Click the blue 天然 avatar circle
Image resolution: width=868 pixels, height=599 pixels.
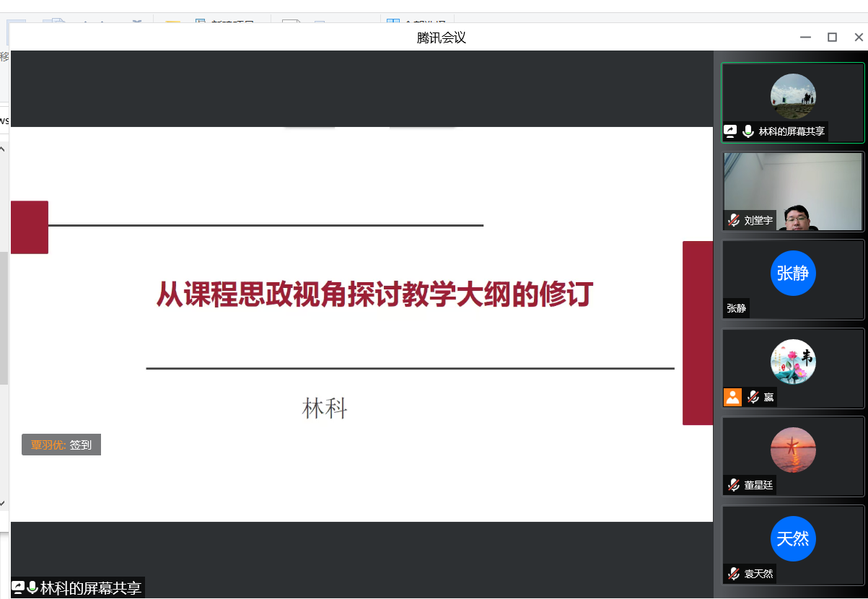tap(793, 538)
